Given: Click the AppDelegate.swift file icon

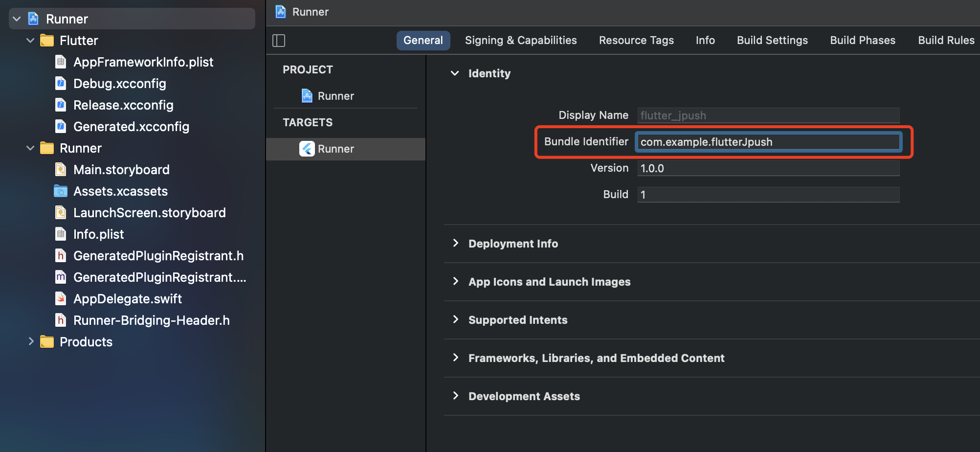Looking at the screenshot, I should pyautogui.click(x=61, y=299).
